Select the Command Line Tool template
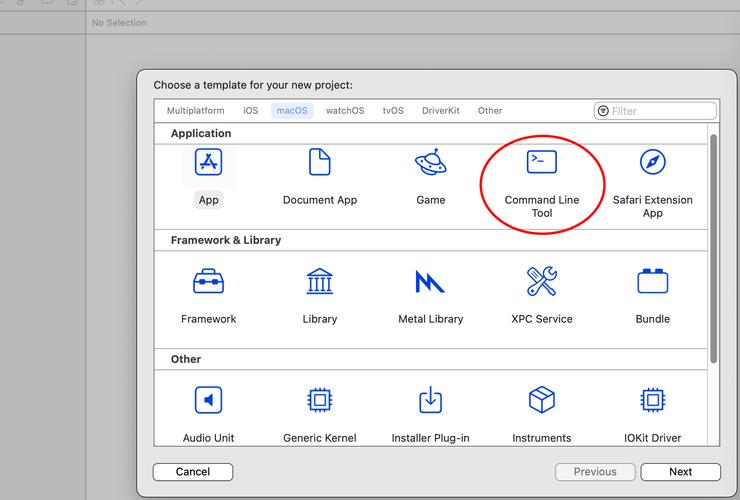Image resolution: width=740 pixels, height=500 pixels. [x=541, y=163]
